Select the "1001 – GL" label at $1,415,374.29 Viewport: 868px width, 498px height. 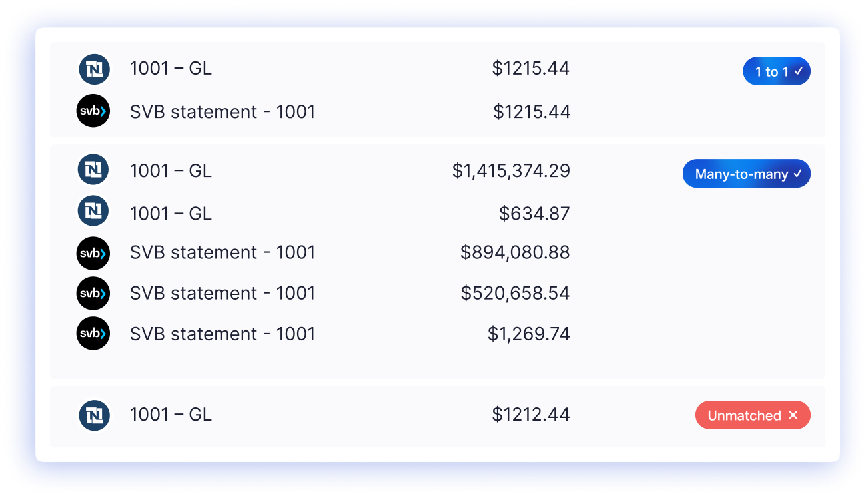click(171, 171)
